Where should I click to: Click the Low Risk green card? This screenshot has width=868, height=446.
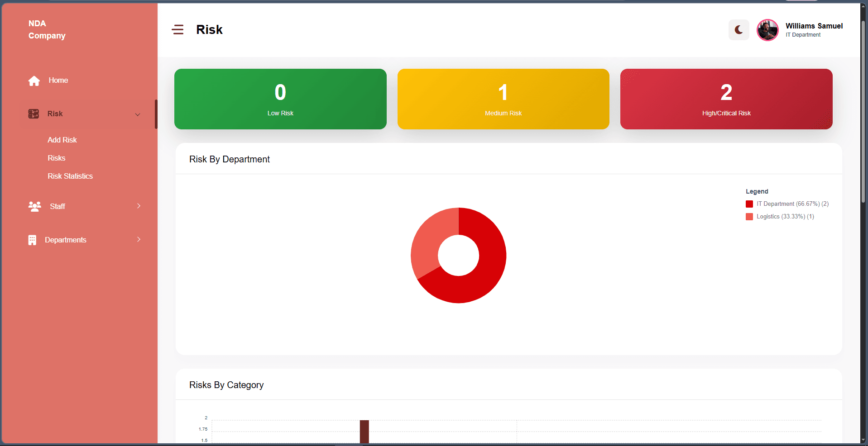[280, 99]
